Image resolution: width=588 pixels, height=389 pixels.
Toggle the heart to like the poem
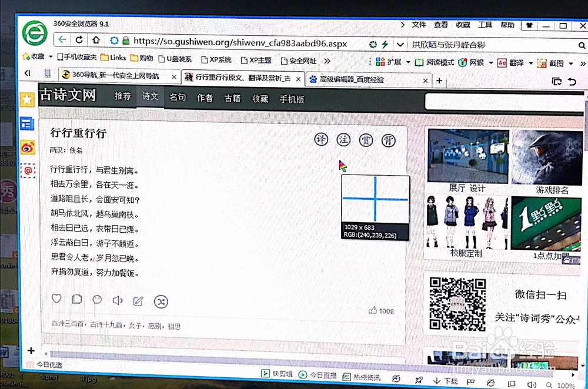click(x=56, y=299)
